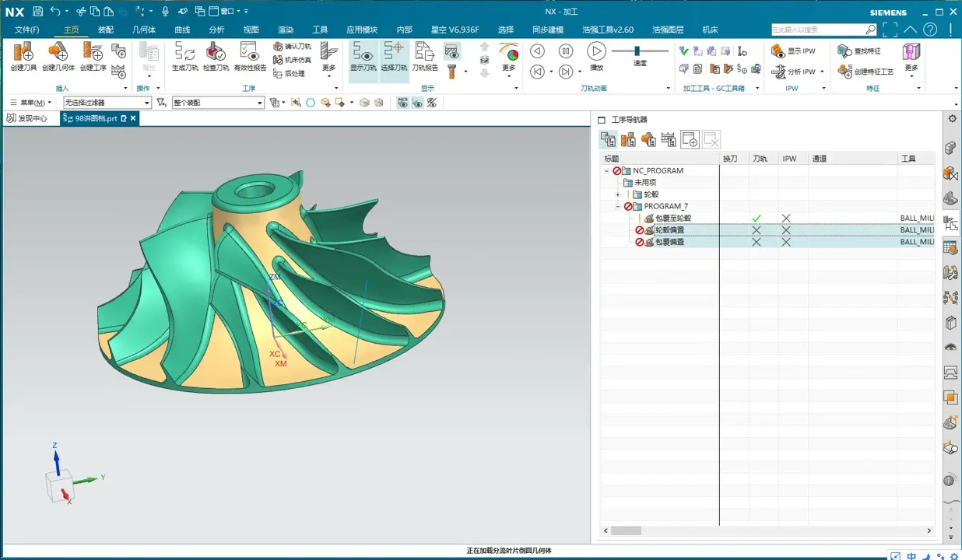Expand the 轮毂 folder in the navigator
This screenshot has height=560, width=962.
[618, 194]
